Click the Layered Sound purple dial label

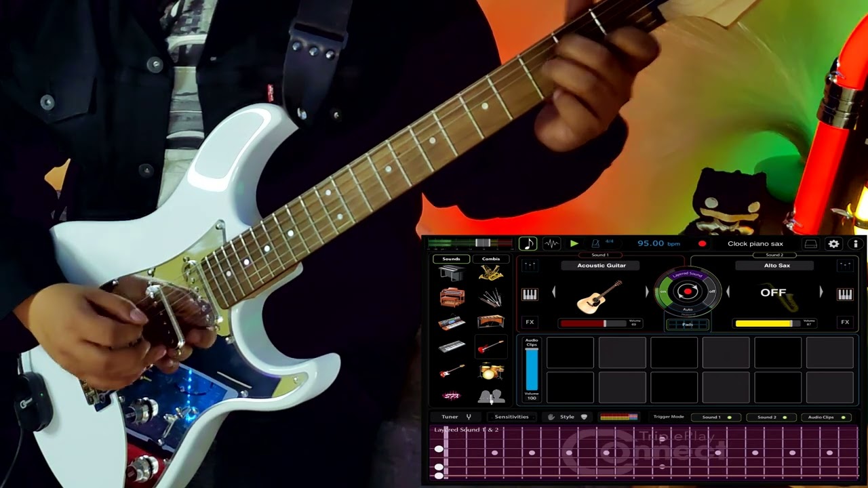point(688,274)
